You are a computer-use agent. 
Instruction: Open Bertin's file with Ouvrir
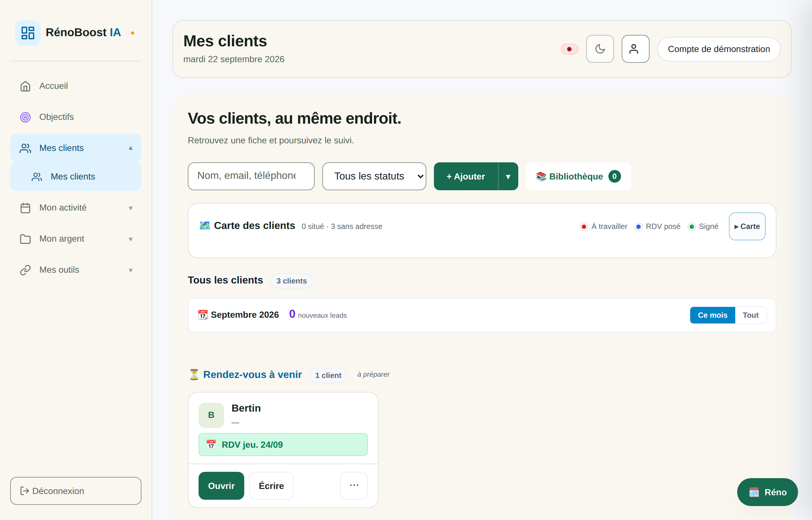pyautogui.click(x=221, y=485)
